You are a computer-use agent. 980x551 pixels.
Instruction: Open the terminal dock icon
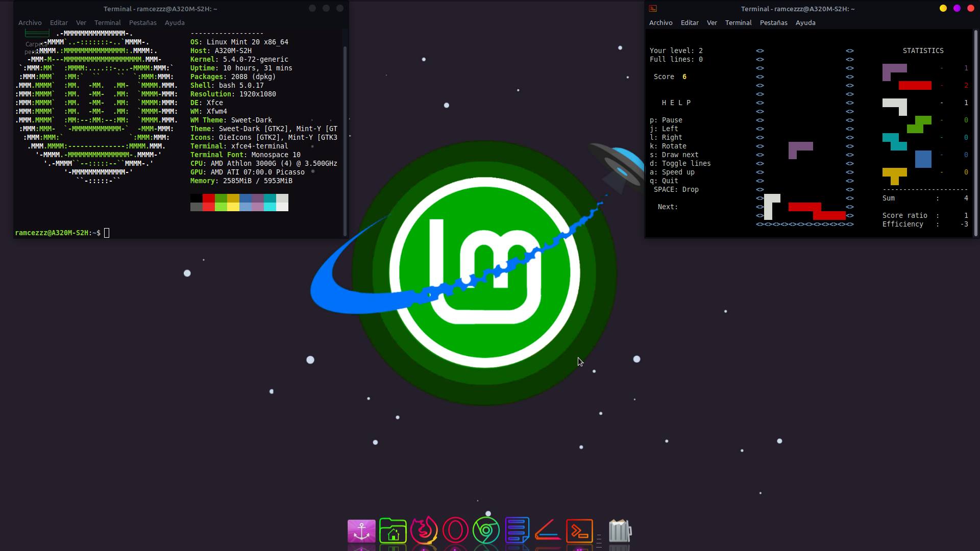(579, 531)
